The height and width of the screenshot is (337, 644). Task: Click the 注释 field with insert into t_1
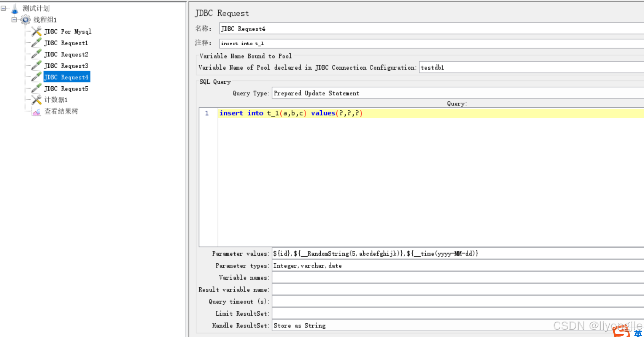click(x=431, y=43)
